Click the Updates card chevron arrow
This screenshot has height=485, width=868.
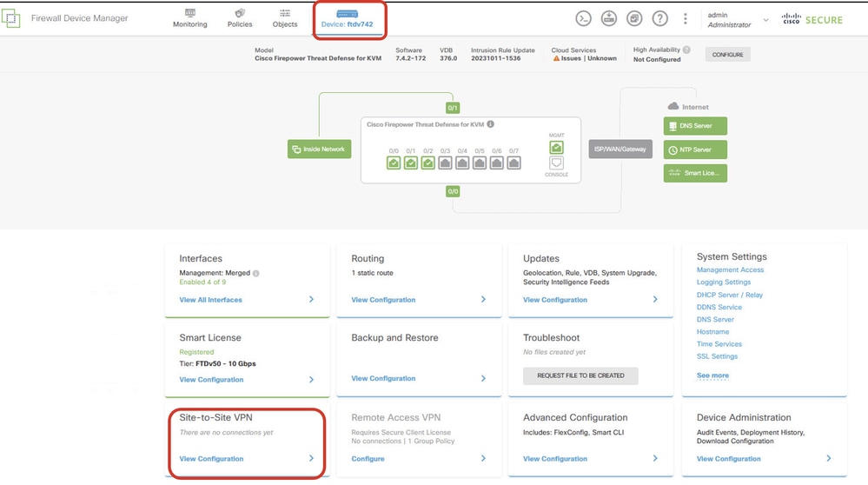655,299
